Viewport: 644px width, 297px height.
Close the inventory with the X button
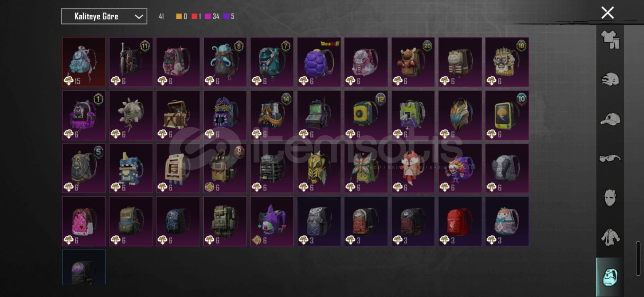[x=607, y=12]
